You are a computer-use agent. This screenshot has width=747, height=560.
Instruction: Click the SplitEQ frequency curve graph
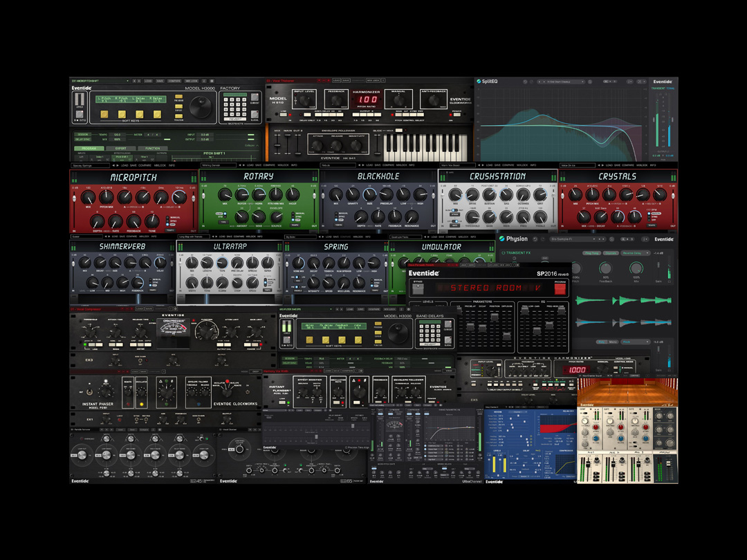click(562, 124)
